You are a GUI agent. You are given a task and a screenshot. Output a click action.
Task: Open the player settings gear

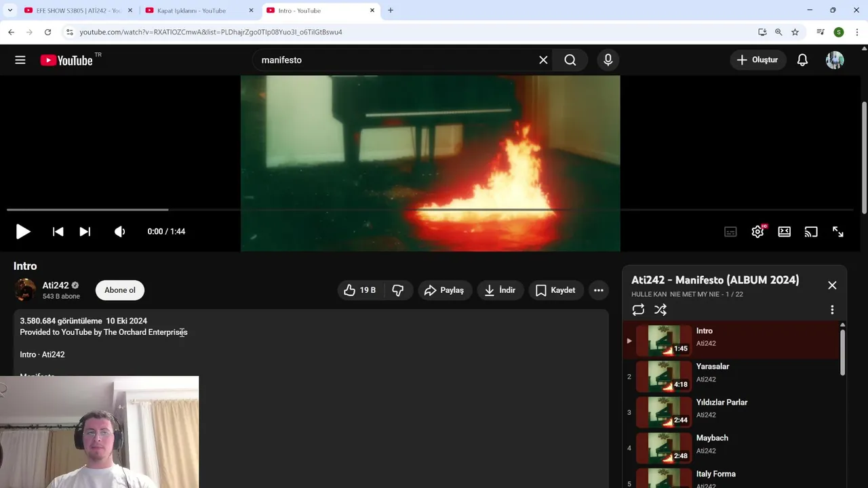coord(757,232)
